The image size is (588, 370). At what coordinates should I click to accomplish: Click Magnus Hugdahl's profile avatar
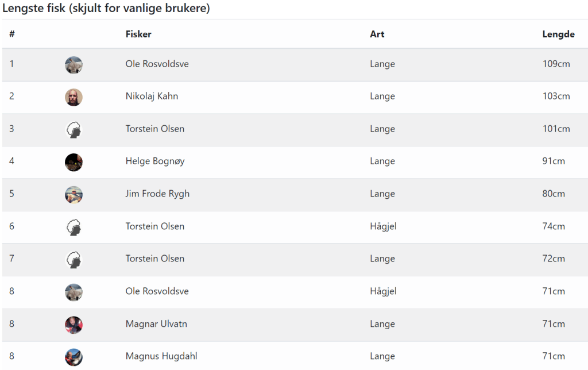point(73,357)
